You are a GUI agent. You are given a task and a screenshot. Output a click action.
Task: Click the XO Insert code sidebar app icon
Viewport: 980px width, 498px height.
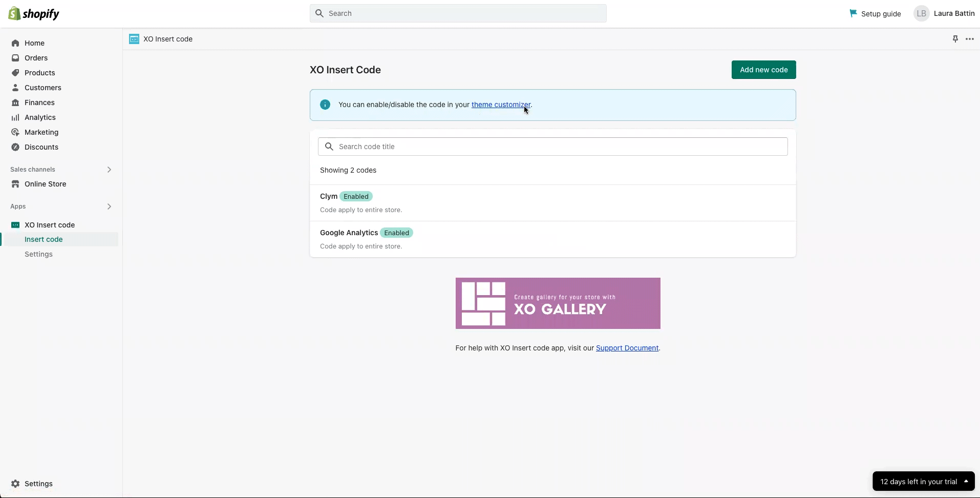[x=15, y=225]
